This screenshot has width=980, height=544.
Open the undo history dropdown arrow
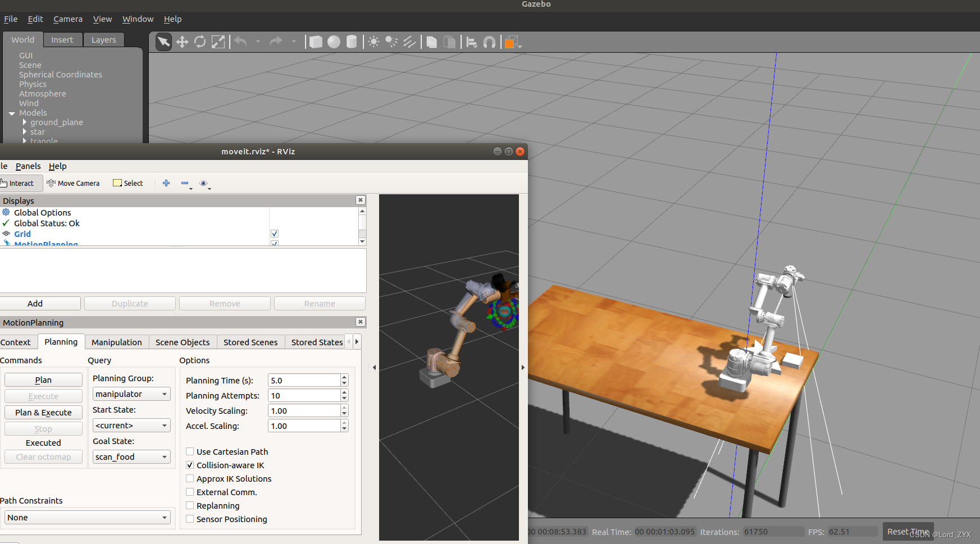(258, 42)
